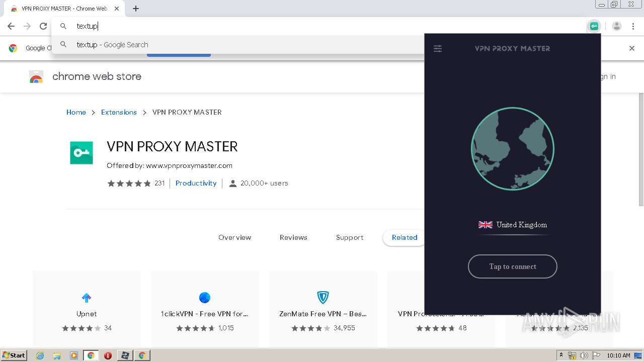Open the Reviews tab

pos(293,237)
